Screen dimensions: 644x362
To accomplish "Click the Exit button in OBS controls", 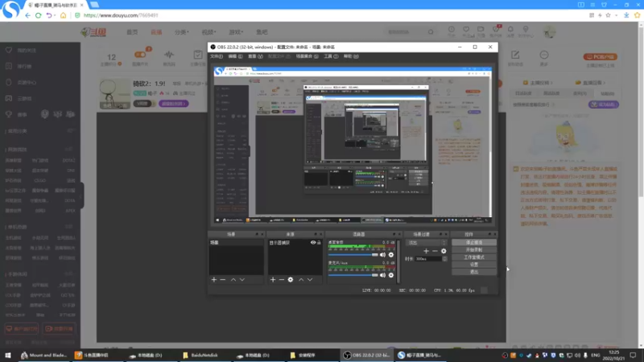I will coord(474,272).
